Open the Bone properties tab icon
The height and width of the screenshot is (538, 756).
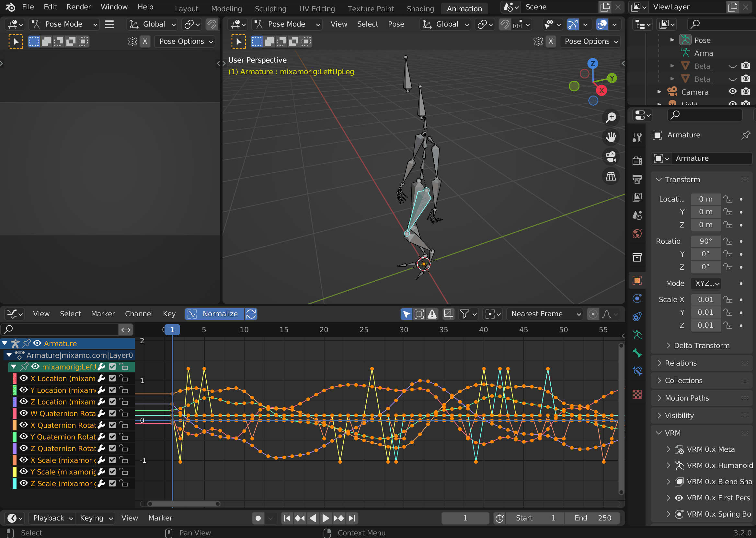(x=637, y=353)
